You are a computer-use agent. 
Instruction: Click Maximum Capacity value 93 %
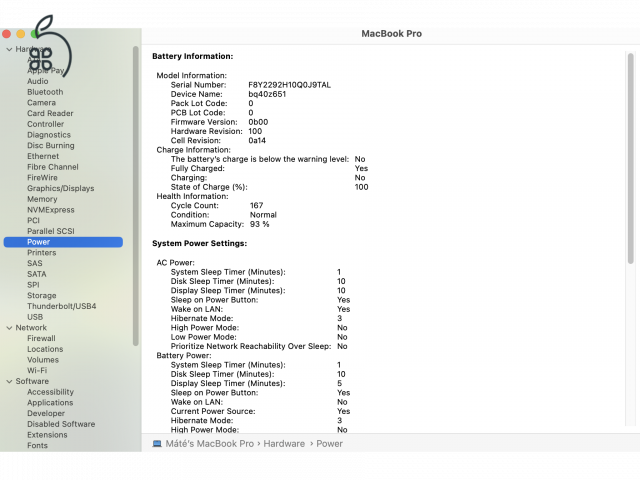point(259,224)
